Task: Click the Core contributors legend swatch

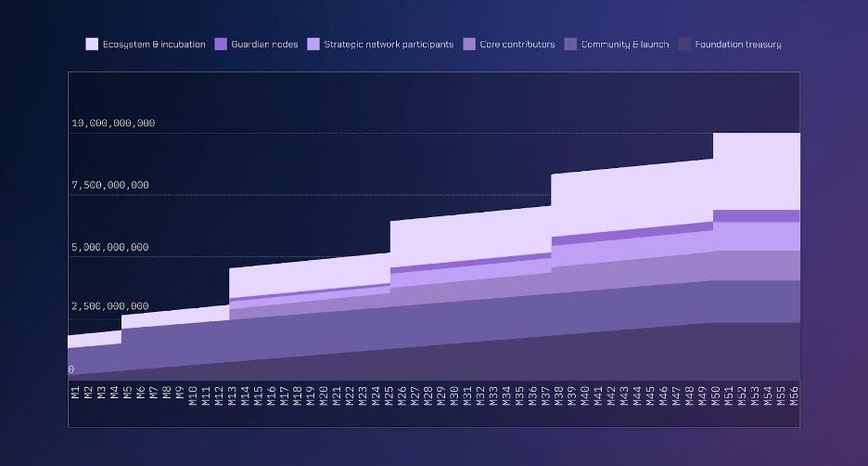Action: (x=469, y=45)
